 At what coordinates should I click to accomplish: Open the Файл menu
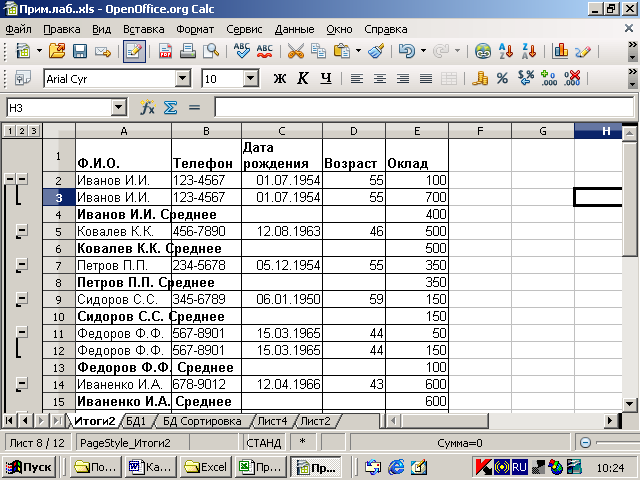click(19, 29)
